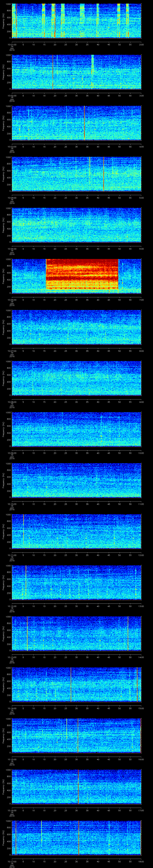Viewport: 153px width, 868px height.
Task: Select the spectrogram panel starting at 10:02:00
Action: 77,72
